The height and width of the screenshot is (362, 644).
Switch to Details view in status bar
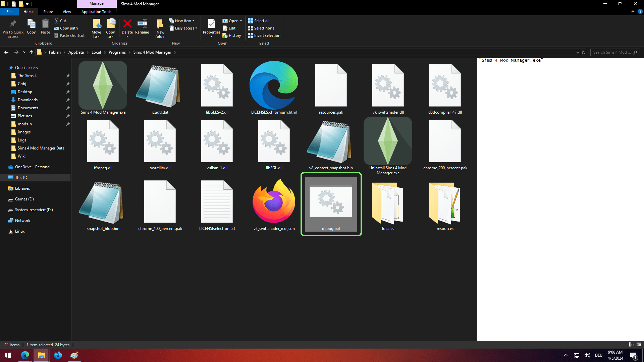pyautogui.click(x=631, y=345)
